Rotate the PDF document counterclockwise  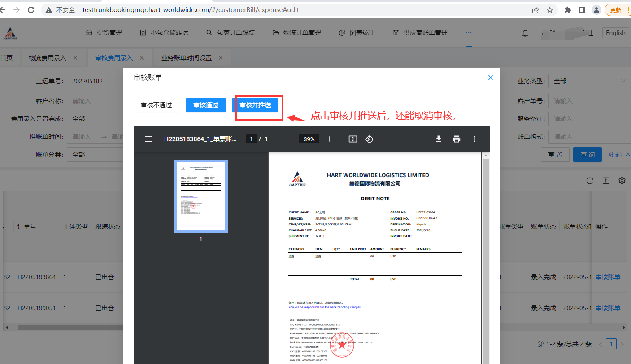tap(369, 139)
